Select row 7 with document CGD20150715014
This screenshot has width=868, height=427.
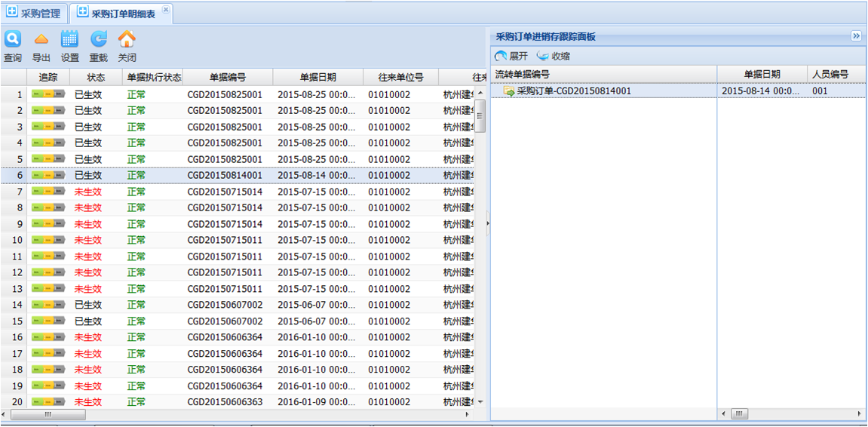pyautogui.click(x=225, y=192)
